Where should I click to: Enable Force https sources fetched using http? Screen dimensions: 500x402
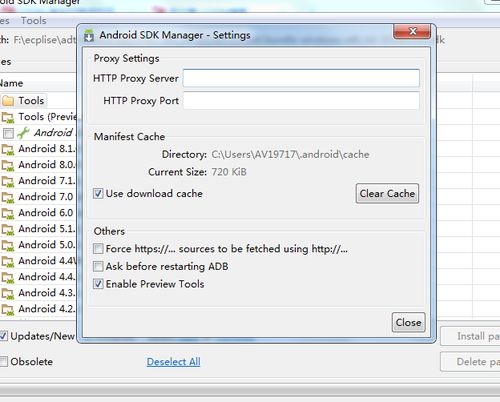[98, 248]
